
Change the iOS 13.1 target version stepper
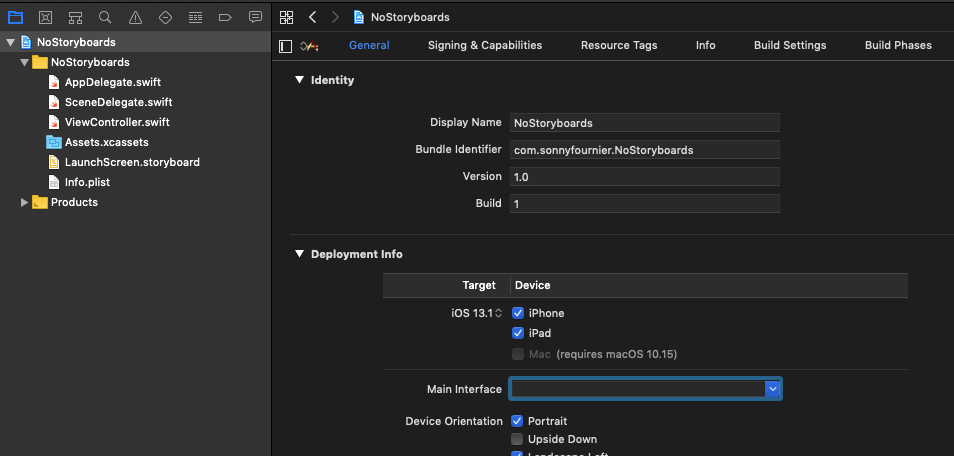(x=498, y=314)
